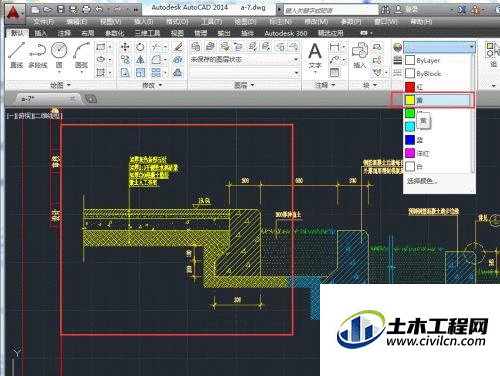500x376 pixels.
Task: Select the Stretch tool in modify panel
Action: pos(125,72)
